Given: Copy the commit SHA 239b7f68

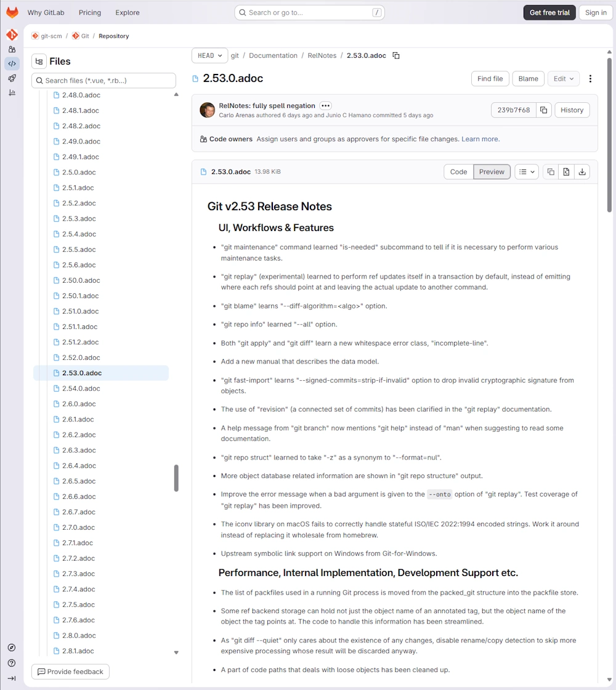Looking at the screenshot, I should tap(543, 110).
